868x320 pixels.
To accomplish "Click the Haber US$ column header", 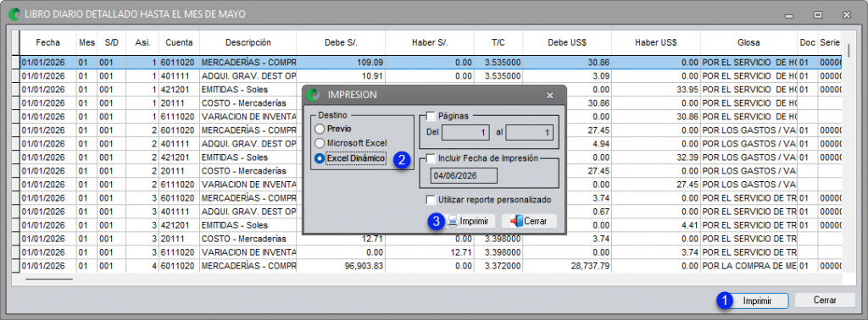I will (656, 42).
